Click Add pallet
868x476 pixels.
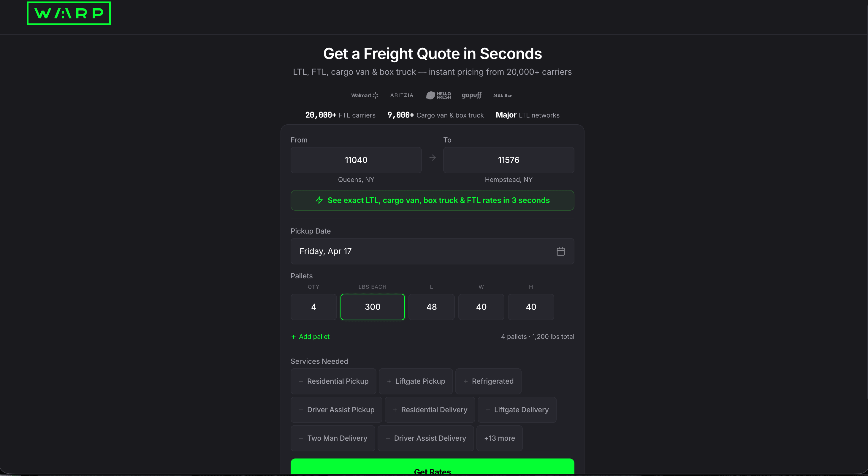click(x=310, y=336)
